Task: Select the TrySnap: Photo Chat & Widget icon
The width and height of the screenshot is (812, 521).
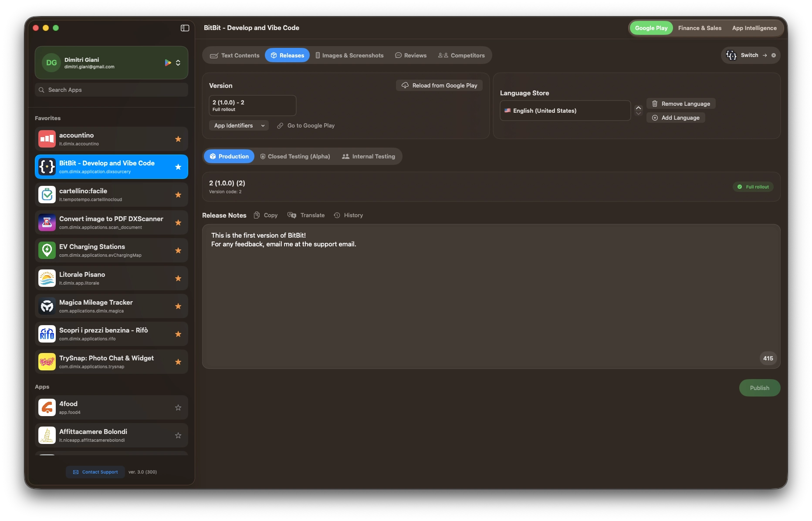Action: pos(47,361)
